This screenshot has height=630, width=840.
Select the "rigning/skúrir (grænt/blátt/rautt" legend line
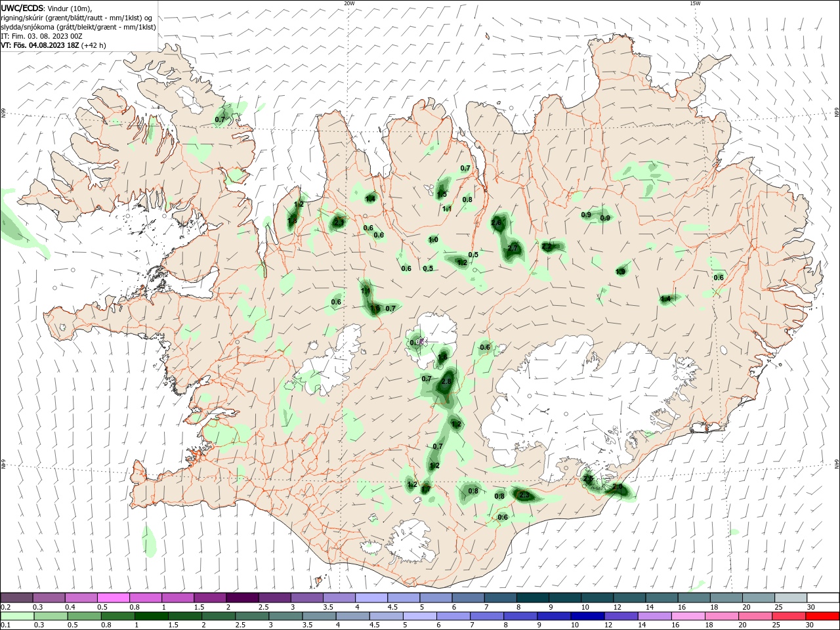[77, 18]
